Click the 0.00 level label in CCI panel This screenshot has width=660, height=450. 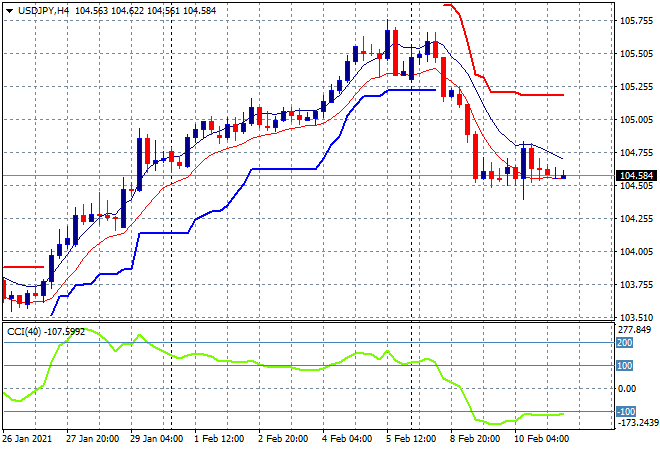[x=627, y=389]
